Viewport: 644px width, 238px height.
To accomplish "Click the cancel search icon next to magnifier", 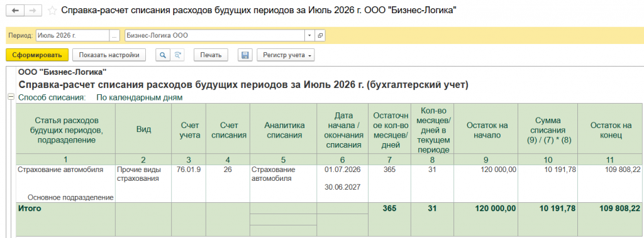I will point(177,55).
